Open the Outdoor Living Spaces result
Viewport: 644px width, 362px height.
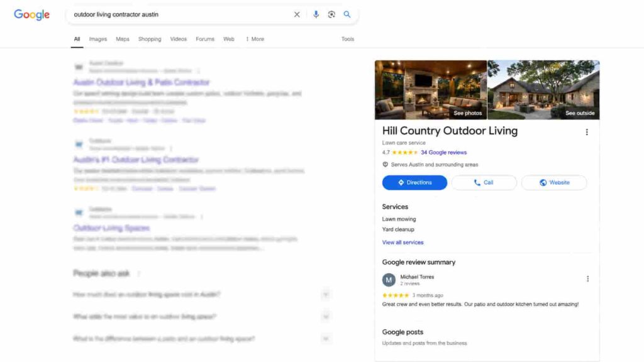click(111, 228)
